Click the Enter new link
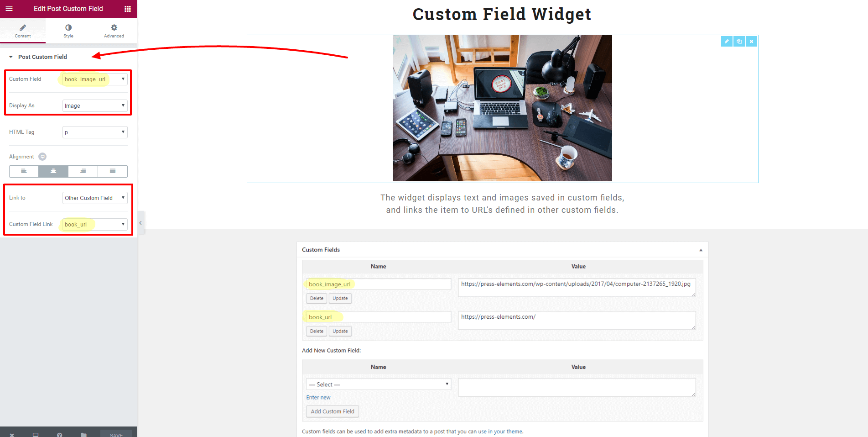The height and width of the screenshot is (437, 868). click(318, 398)
